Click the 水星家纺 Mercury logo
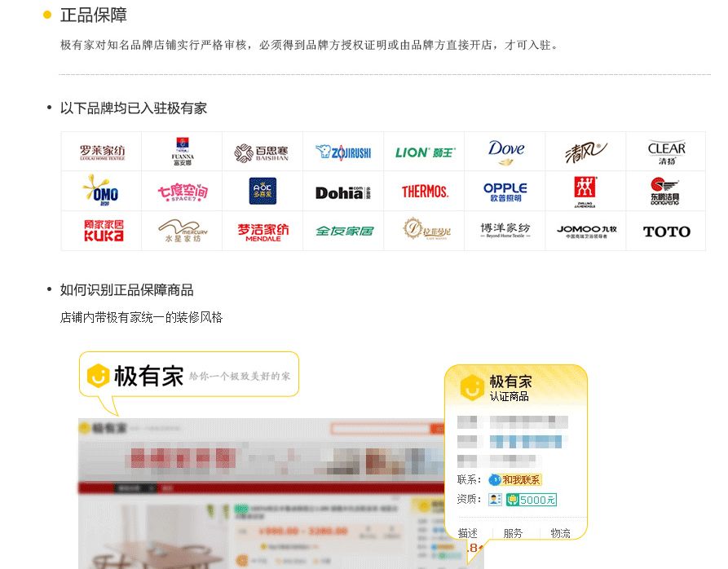 tap(183, 231)
